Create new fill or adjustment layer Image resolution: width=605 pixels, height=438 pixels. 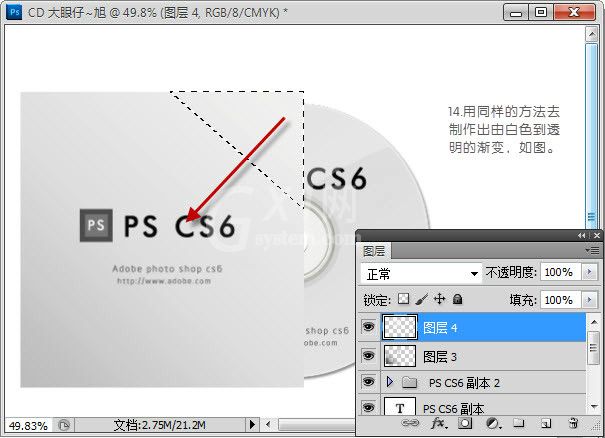tap(493, 423)
